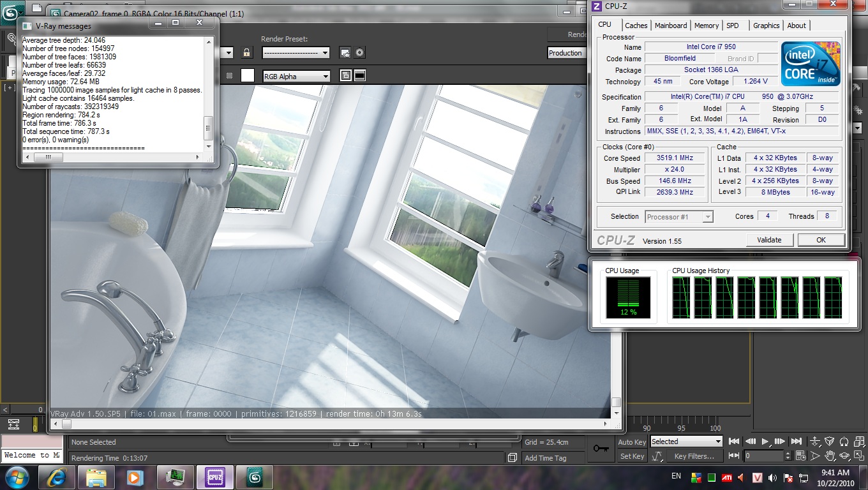868x490 pixels.
Task: Click V-Ray messages vertical scrollbar
Action: coord(208,94)
